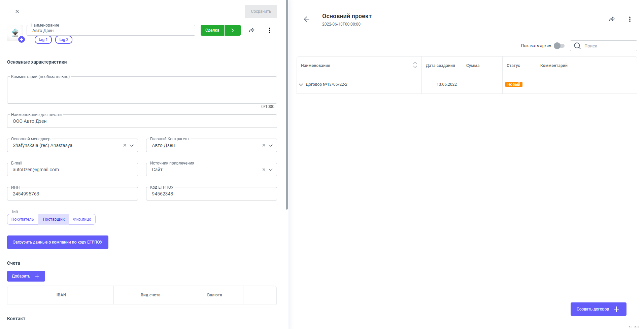Clear the Основной менеджер selection

tap(125, 145)
